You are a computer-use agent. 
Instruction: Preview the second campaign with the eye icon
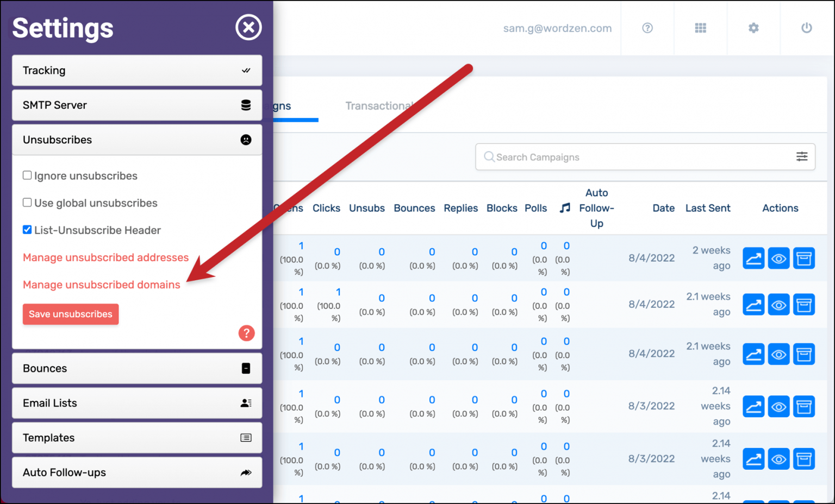pyautogui.click(x=778, y=305)
